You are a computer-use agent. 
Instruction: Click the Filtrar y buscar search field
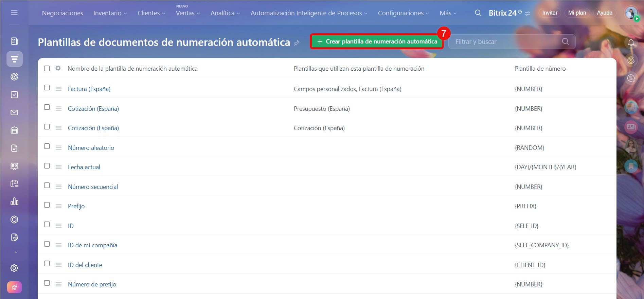506,41
